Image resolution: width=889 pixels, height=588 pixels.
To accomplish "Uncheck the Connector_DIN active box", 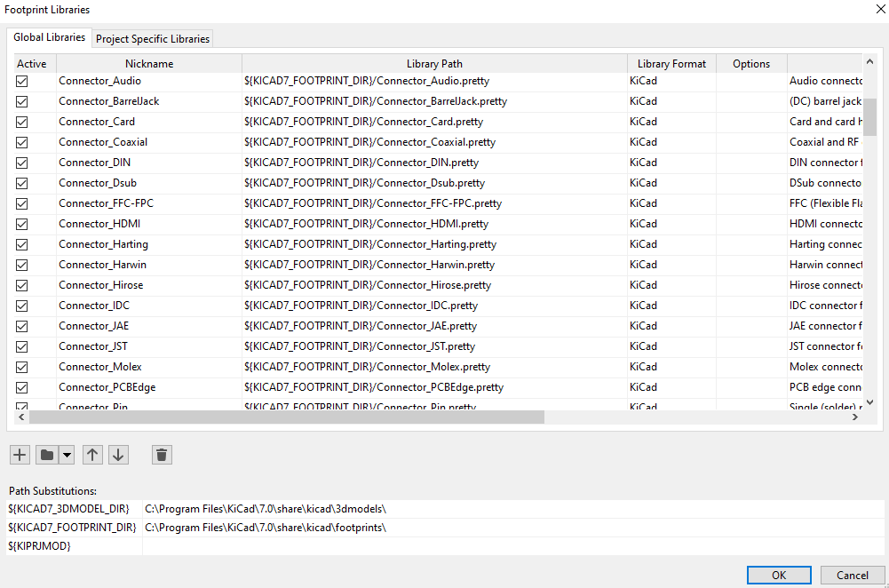I will (x=21, y=163).
